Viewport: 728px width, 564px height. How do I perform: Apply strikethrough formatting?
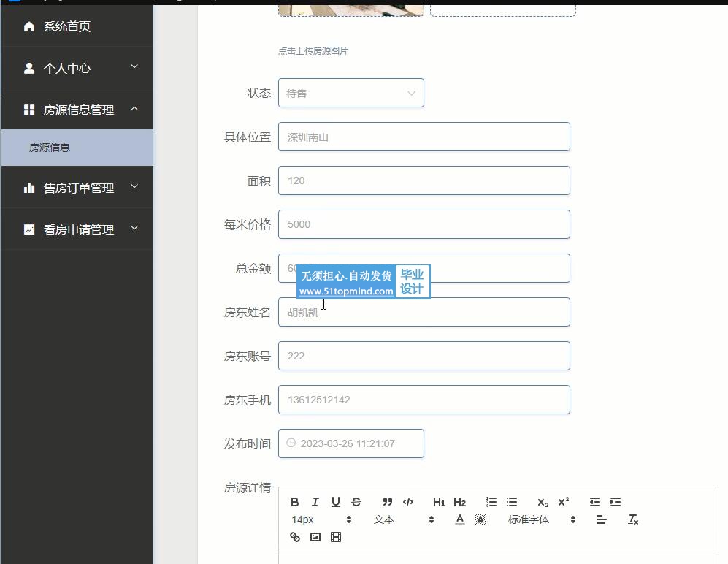tap(356, 502)
